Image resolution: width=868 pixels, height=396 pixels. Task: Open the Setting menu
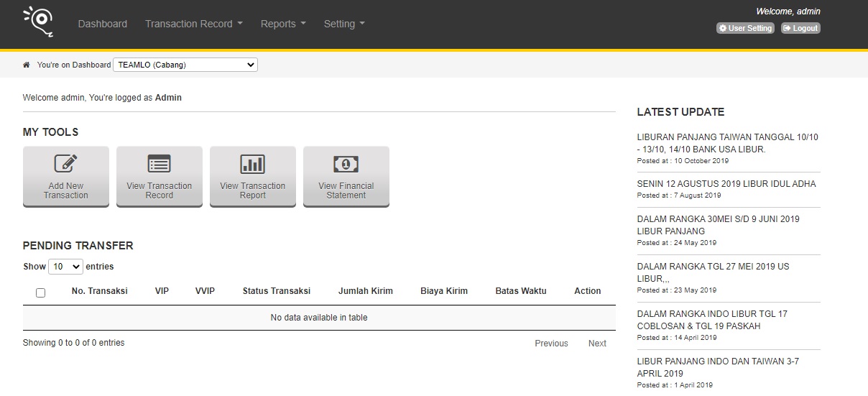click(x=344, y=24)
